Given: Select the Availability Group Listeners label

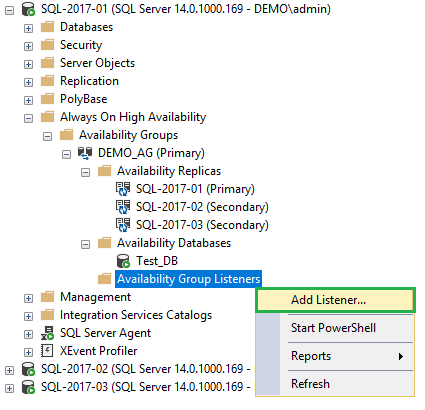Looking at the screenshot, I should (x=188, y=279).
